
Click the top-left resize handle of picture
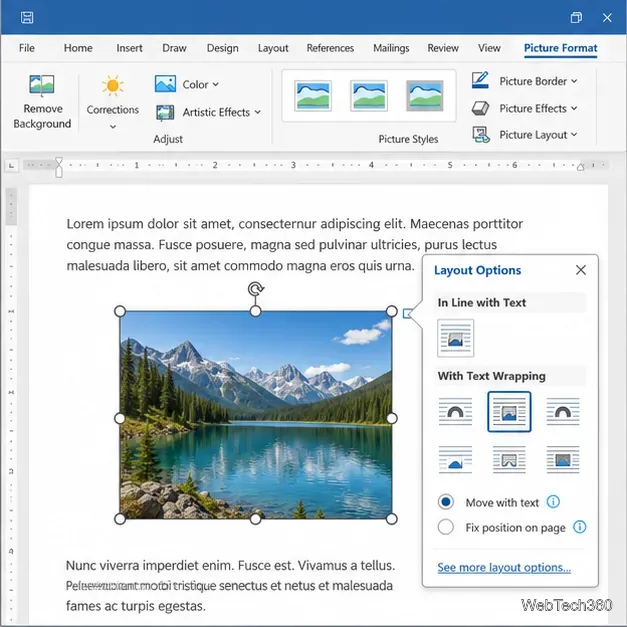click(x=120, y=311)
